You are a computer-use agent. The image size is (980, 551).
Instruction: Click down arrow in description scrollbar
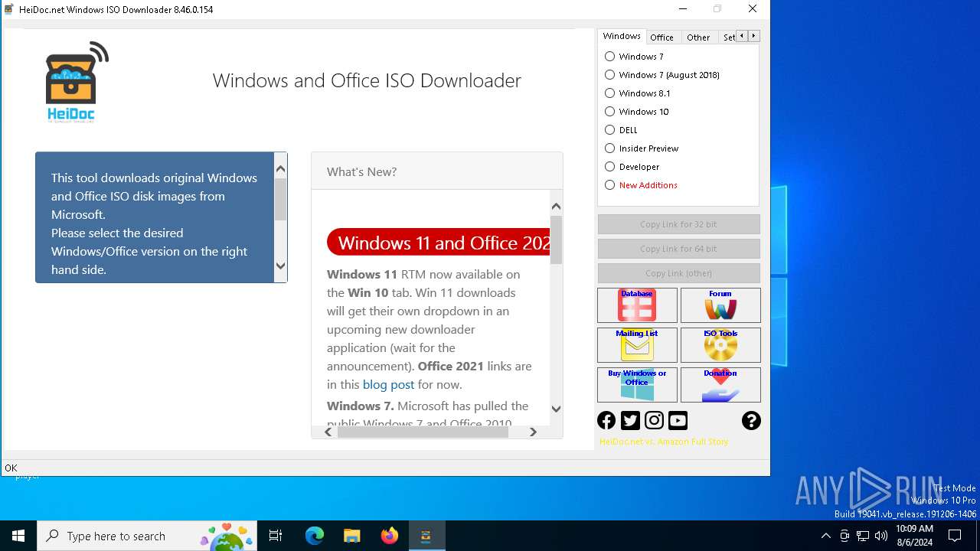(x=280, y=266)
